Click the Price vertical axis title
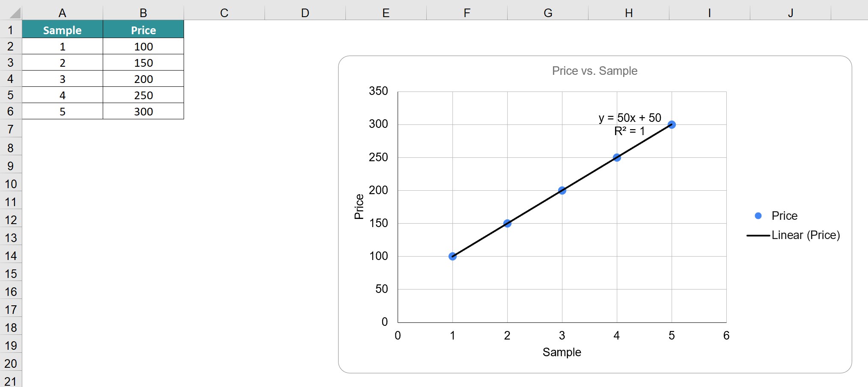Viewport: 868px width, 387px height. (359, 207)
